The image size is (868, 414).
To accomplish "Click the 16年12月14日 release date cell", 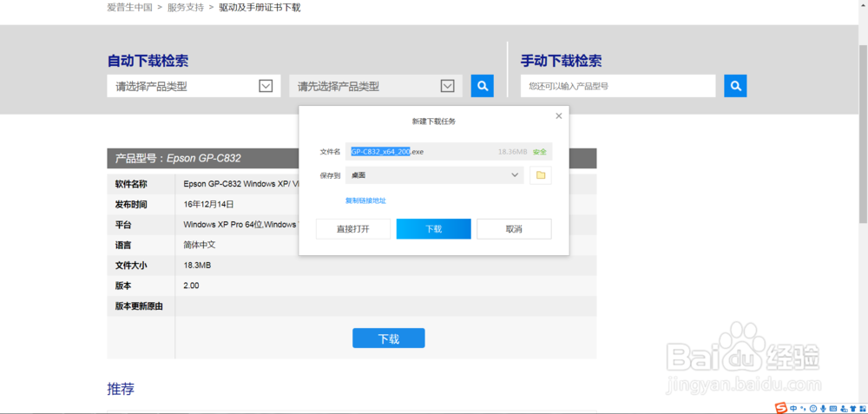I will 208,204.
